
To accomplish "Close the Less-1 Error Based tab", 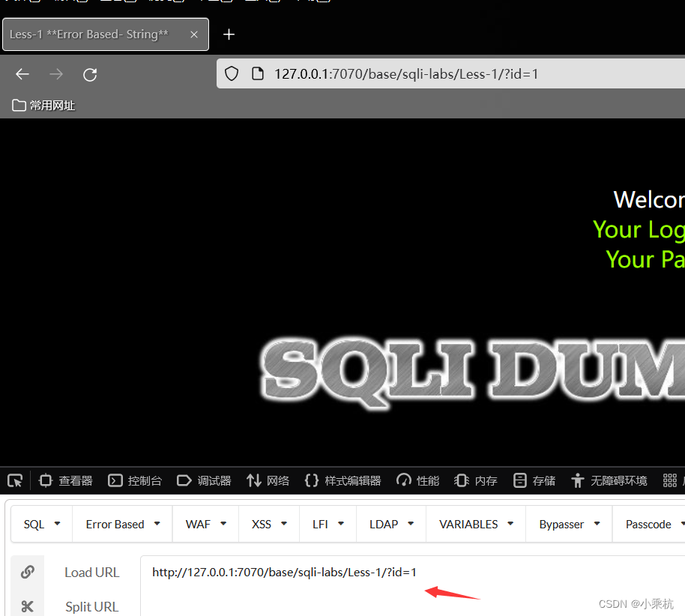I will pos(194,34).
